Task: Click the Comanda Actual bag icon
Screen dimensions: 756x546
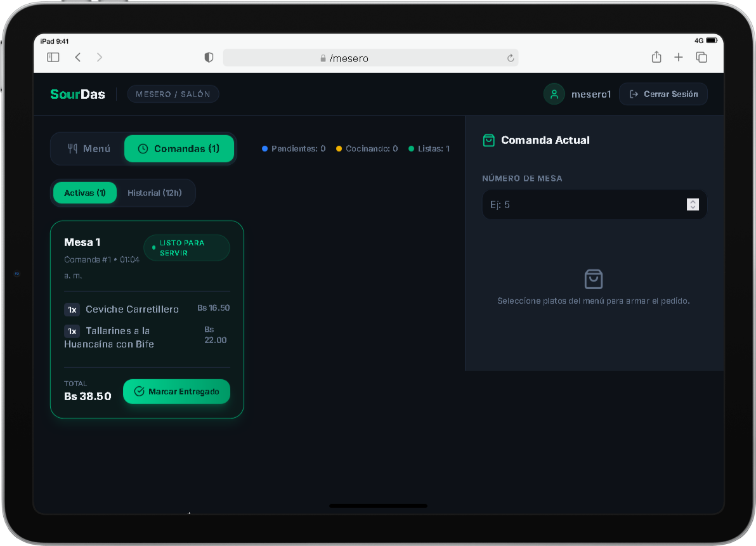Action: 488,140
